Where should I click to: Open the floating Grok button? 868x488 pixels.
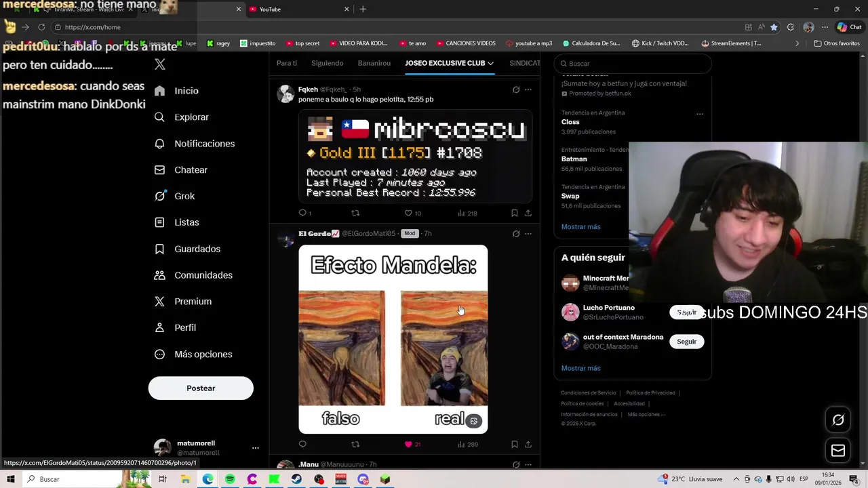[838, 420]
